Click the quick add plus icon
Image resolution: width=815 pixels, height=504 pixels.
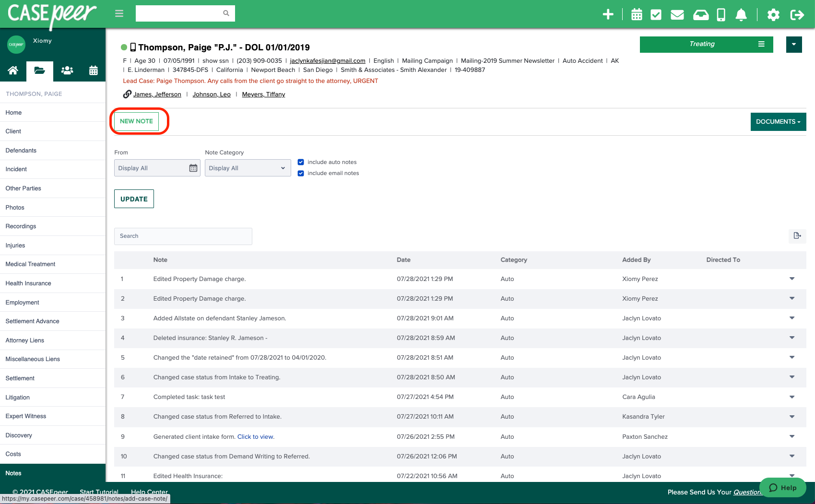click(608, 14)
